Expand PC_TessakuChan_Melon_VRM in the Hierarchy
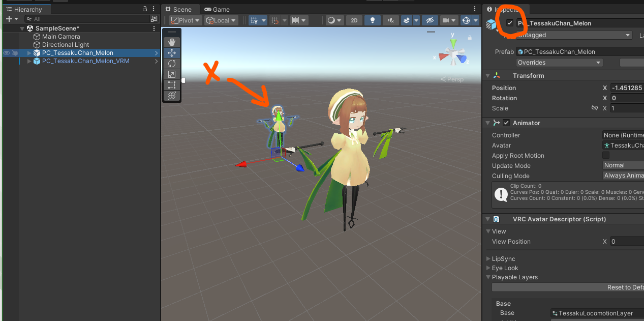644x321 pixels. (29, 61)
